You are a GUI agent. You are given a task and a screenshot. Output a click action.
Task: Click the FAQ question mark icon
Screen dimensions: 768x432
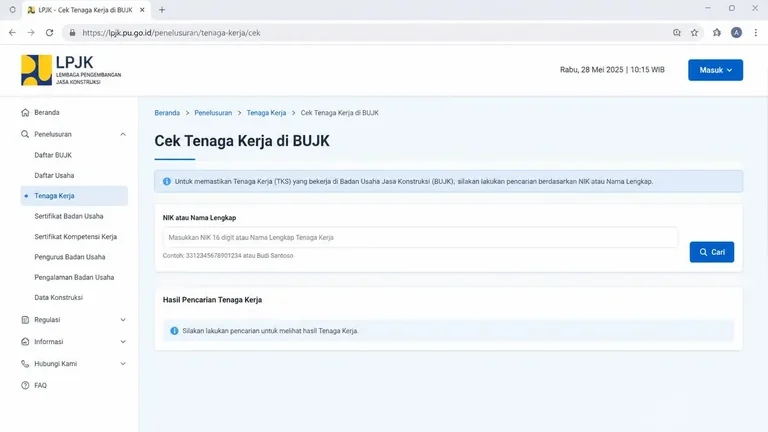click(25, 385)
